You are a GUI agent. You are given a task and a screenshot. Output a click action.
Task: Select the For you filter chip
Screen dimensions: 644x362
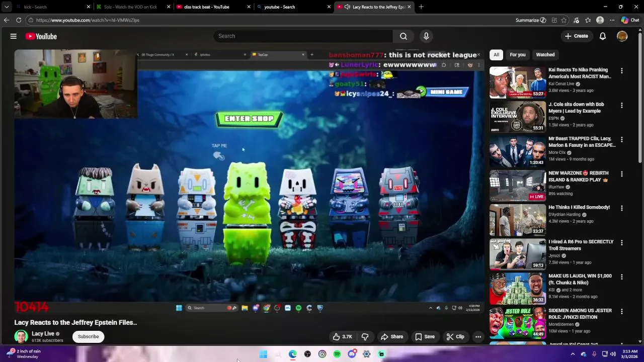(x=517, y=55)
